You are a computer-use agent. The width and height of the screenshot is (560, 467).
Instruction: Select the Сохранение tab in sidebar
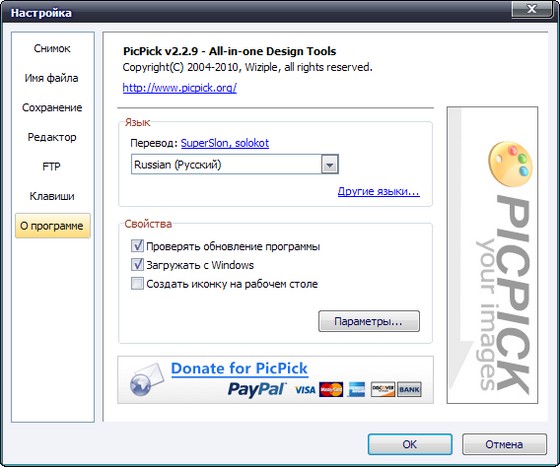tap(52, 107)
